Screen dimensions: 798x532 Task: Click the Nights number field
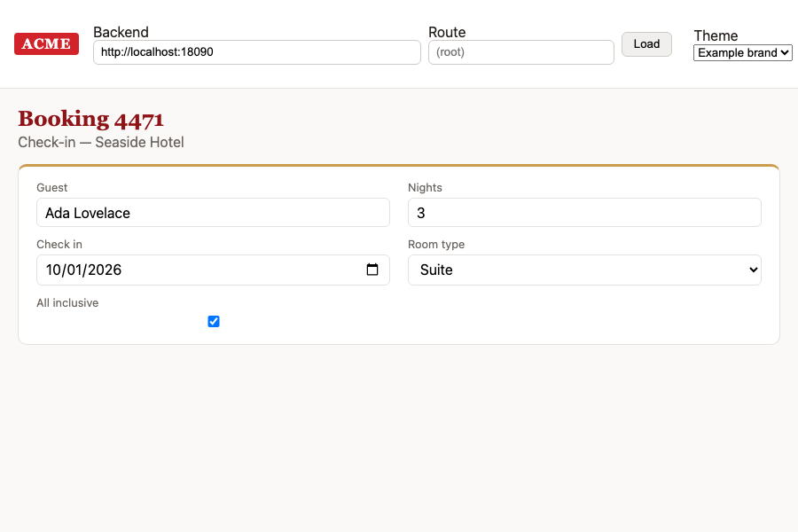[x=584, y=212]
